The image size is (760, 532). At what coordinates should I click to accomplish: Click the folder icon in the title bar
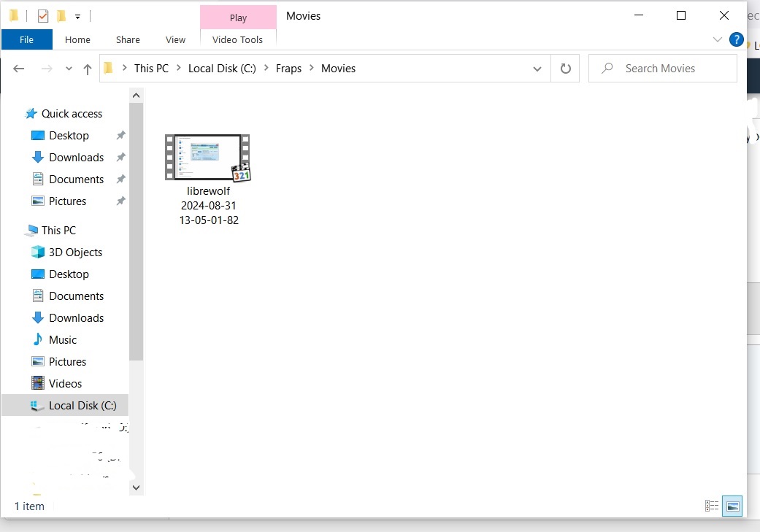[14, 16]
